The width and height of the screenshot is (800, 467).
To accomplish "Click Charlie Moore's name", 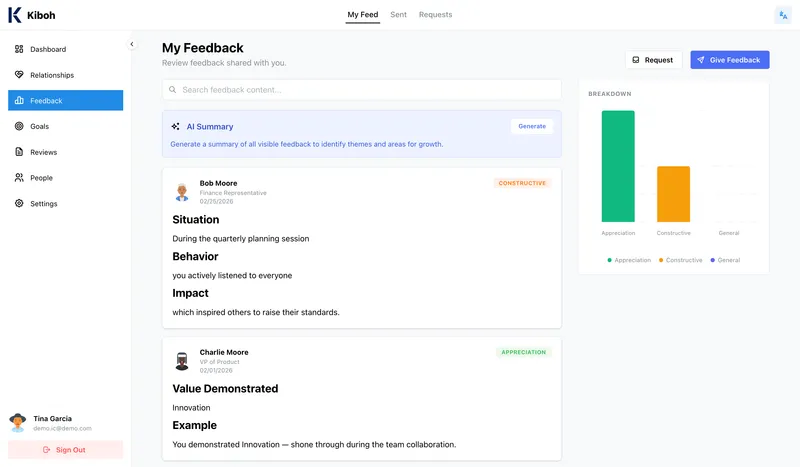I will click(224, 352).
